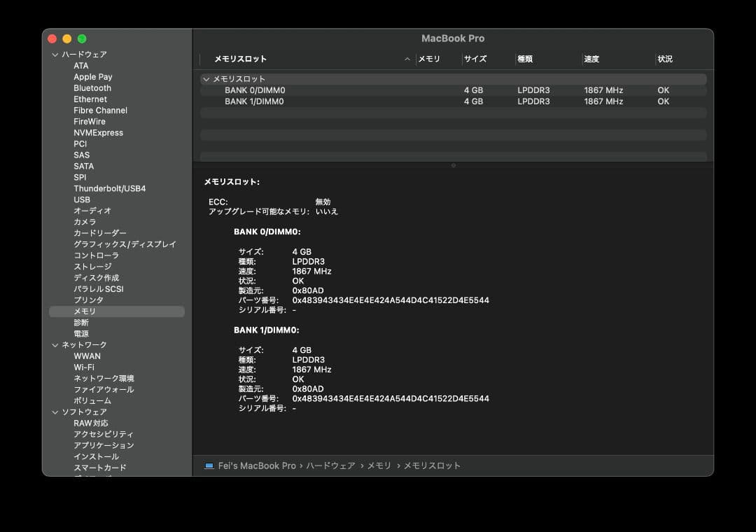Open Thunderbolt/USB4 in the sidebar

pos(110,188)
